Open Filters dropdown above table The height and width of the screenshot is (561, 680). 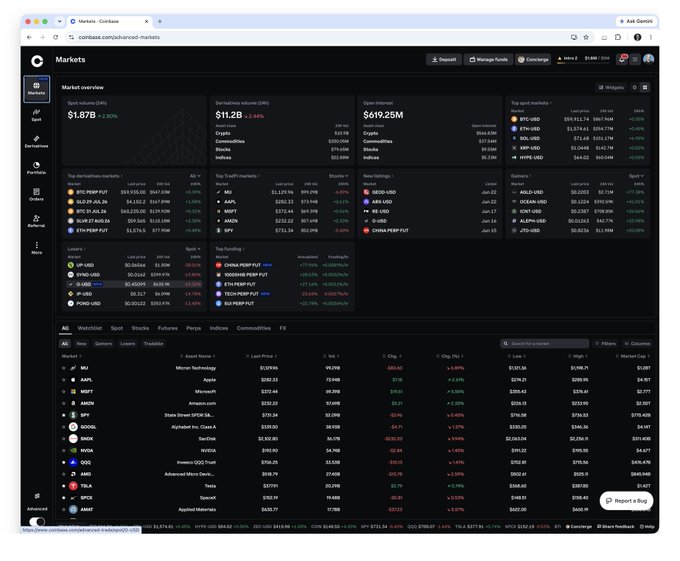point(605,344)
